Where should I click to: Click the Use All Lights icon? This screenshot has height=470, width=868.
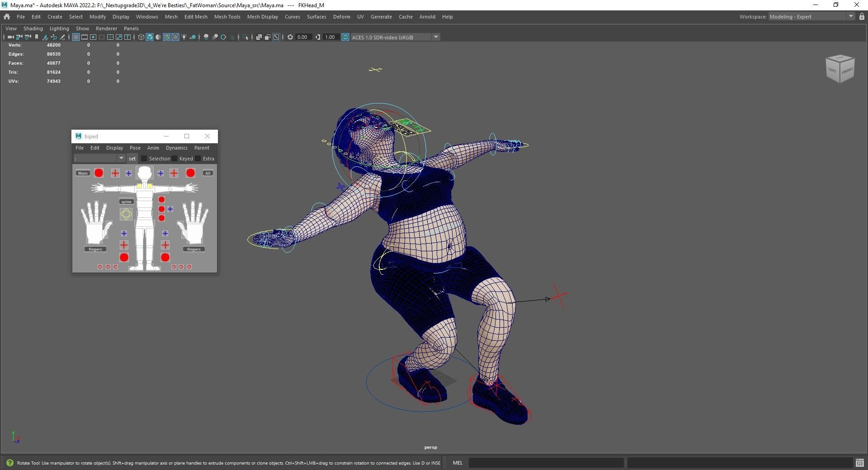tap(184, 37)
